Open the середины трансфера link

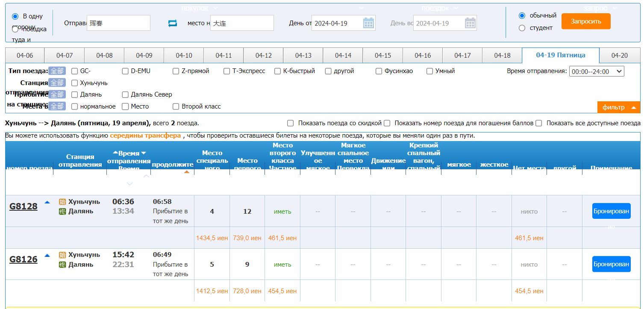click(x=145, y=136)
